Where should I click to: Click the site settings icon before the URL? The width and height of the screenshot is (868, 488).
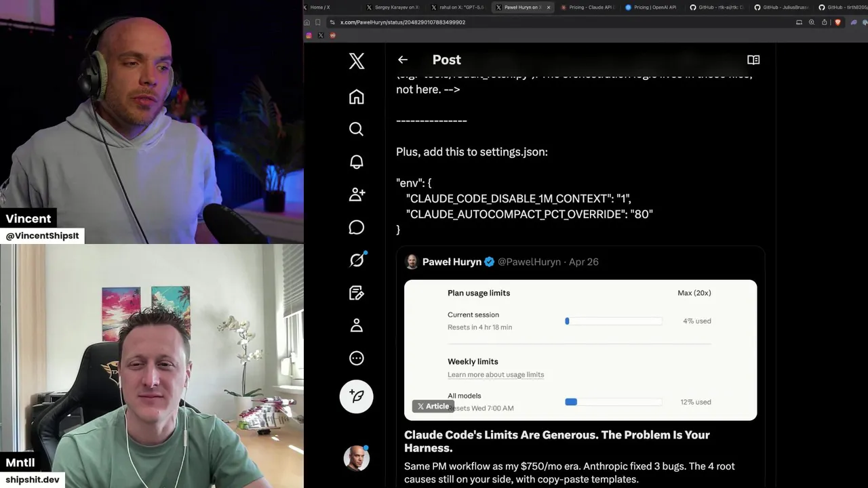332,22
